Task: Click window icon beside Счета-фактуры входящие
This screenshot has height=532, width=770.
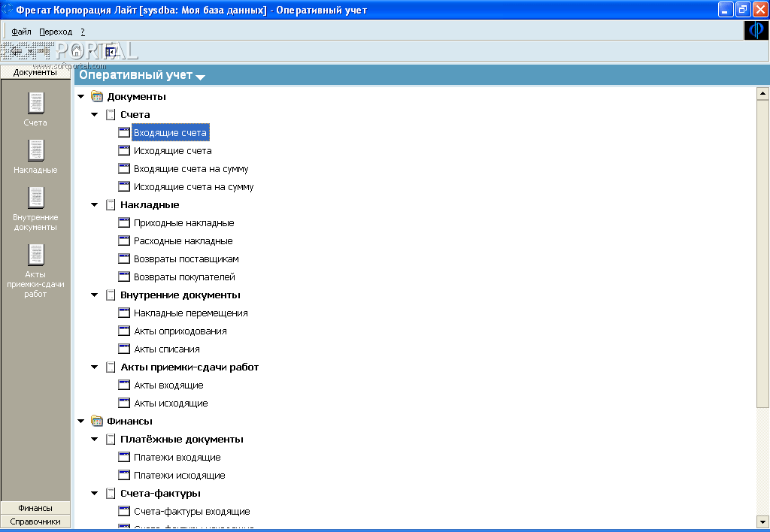Action: click(x=124, y=512)
